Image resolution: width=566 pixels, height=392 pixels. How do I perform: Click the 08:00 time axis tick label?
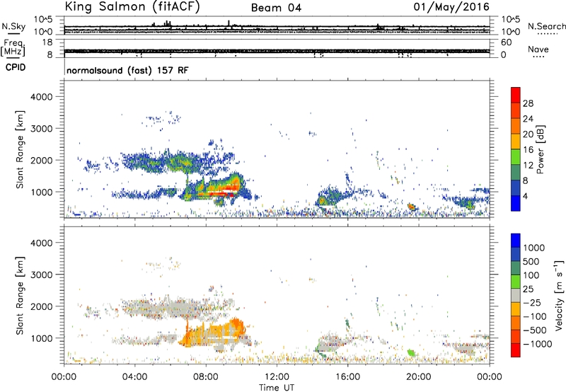pyautogui.click(x=206, y=377)
